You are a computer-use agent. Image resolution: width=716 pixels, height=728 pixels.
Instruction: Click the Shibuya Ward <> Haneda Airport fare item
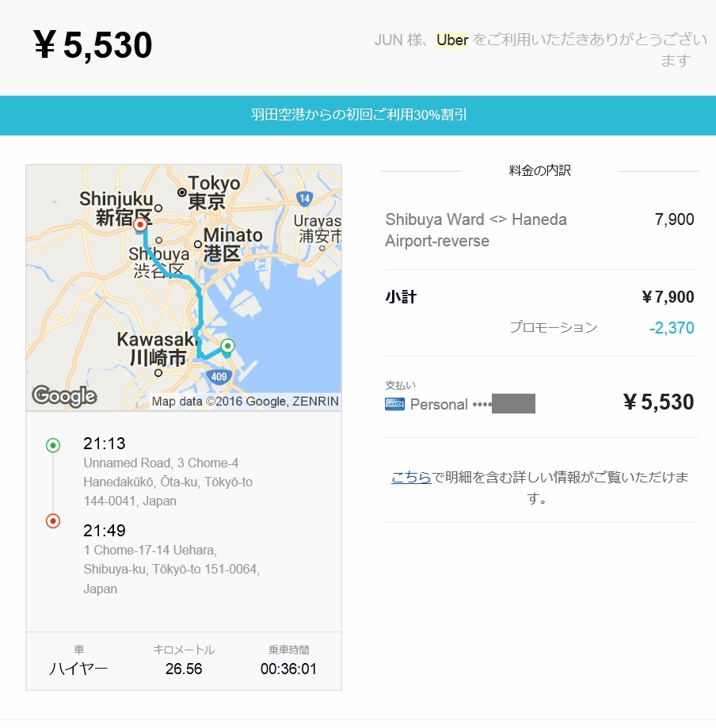pyautogui.click(x=475, y=230)
